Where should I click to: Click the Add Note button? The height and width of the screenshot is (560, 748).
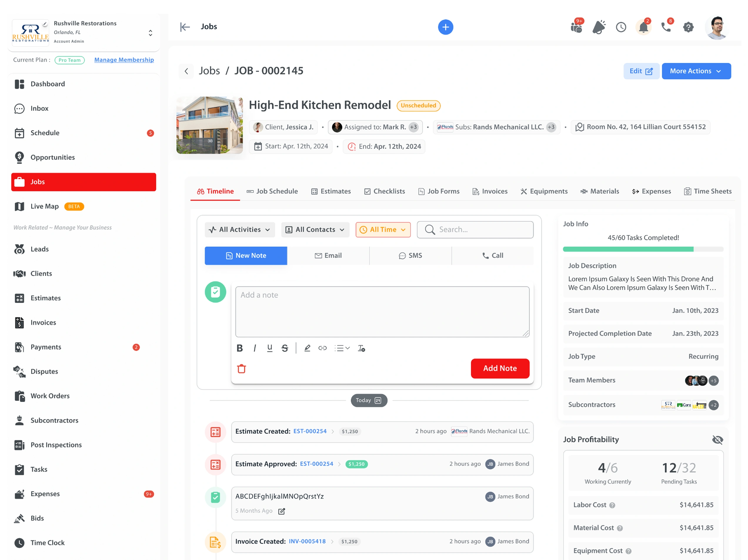(x=500, y=368)
